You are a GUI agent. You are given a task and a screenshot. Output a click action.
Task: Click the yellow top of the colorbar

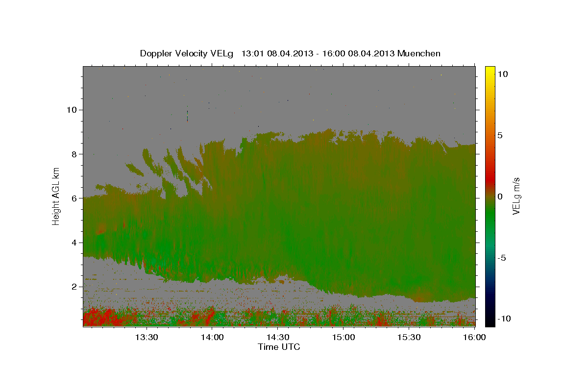tap(490, 71)
